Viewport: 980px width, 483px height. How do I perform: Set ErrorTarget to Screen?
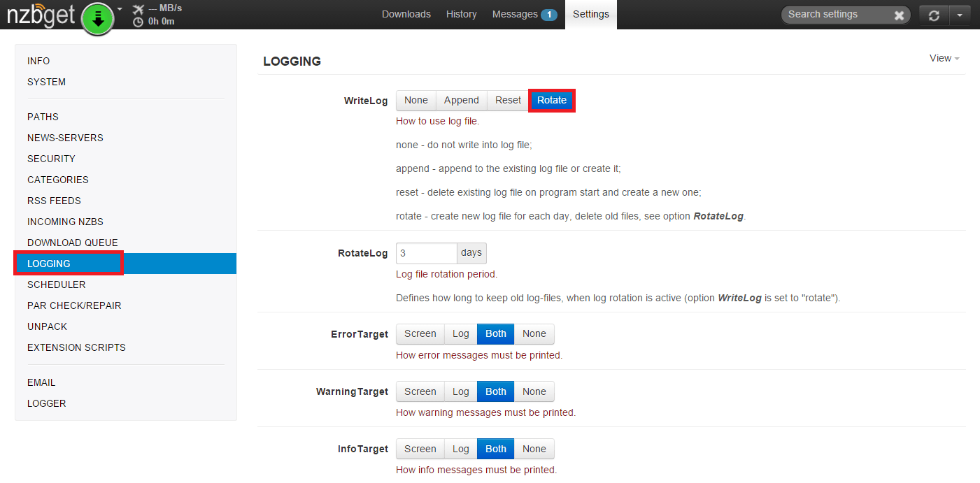(420, 334)
